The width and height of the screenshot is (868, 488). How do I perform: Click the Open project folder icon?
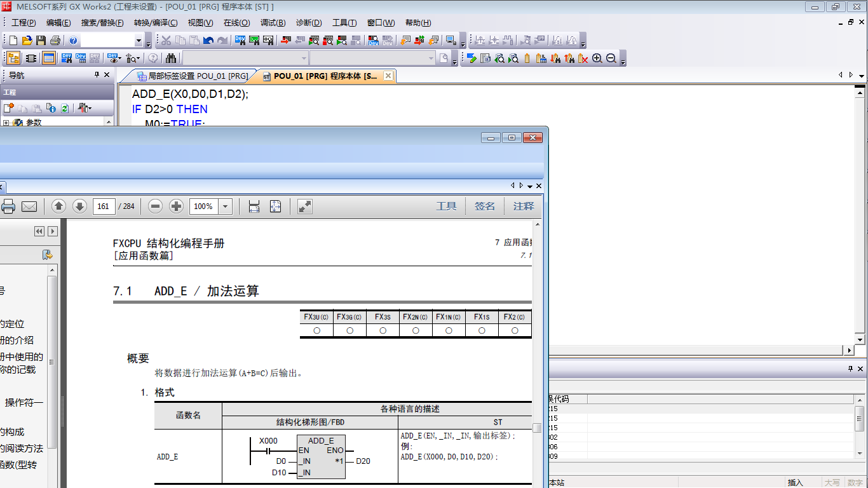pyautogui.click(x=27, y=41)
